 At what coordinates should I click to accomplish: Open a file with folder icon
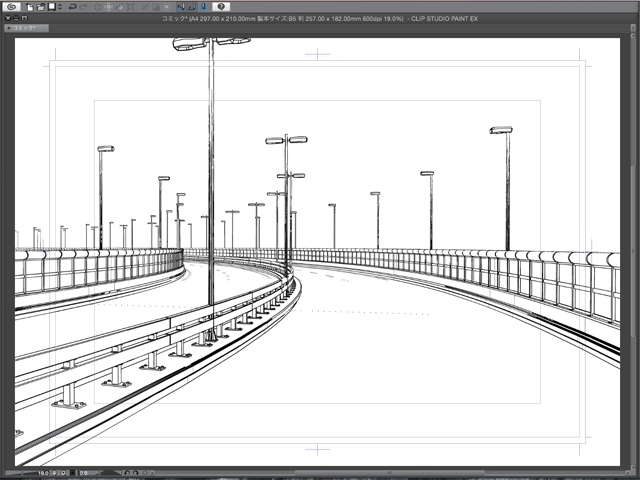(x=41, y=7)
